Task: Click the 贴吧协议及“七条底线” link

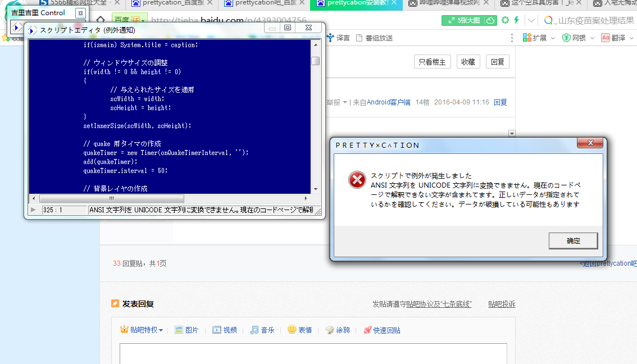Action: tap(439, 304)
